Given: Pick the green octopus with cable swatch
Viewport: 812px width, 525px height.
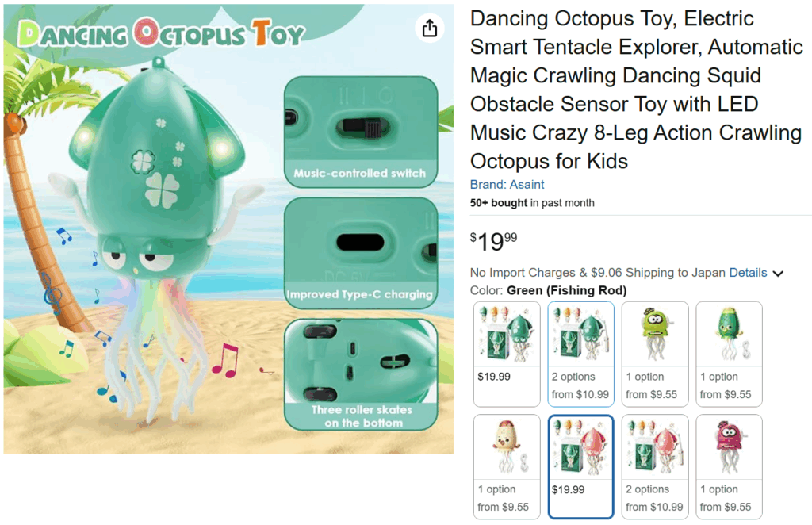Looking at the screenshot, I should (729, 354).
